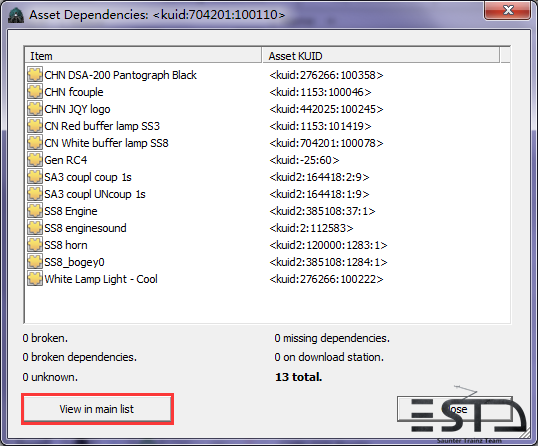The width and height of the screenshot is (538, 446).
Task: Click View in main list button
Action: coord(97,409)
